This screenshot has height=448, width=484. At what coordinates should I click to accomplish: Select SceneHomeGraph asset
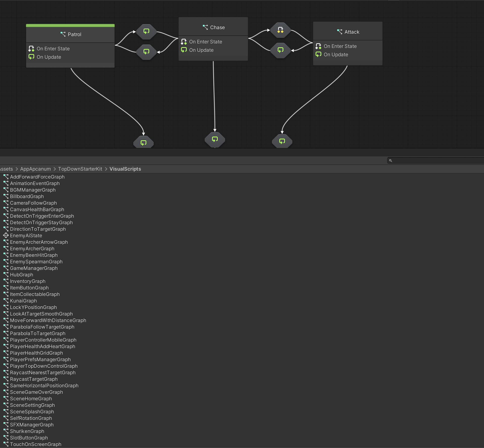click(x=31, y=399)
